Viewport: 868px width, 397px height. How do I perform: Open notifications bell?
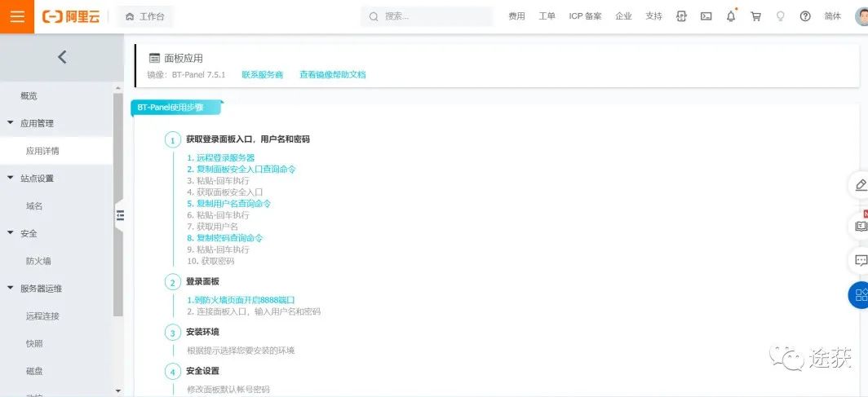click(731, 16)
